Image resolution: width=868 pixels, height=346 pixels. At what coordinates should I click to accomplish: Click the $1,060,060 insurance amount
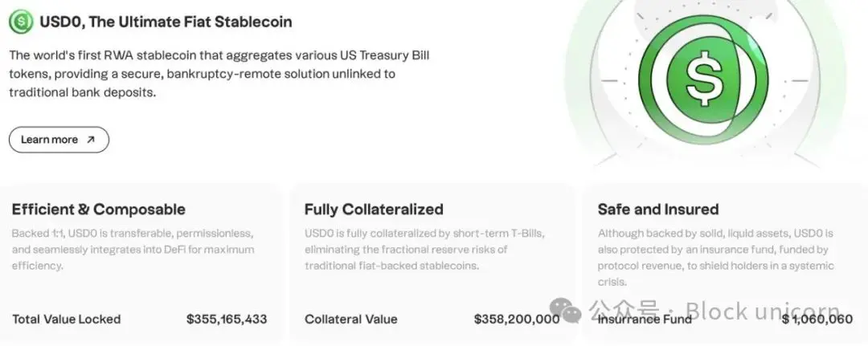pyautogui.click(x=817, y=319)
